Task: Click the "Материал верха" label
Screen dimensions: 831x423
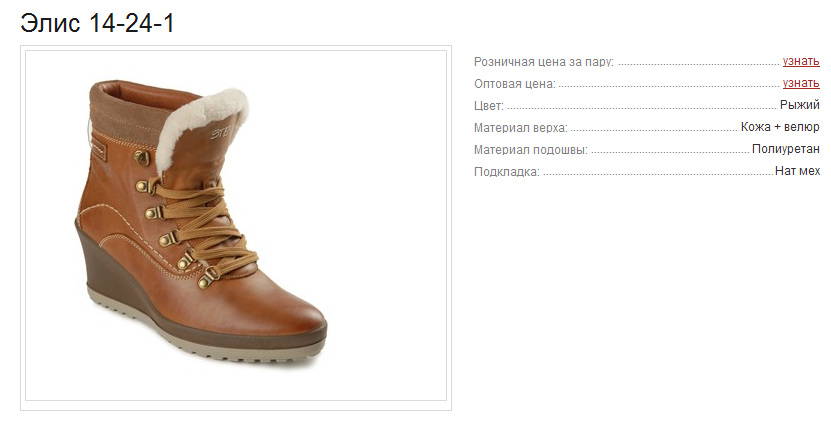Action: click(520, 128)
